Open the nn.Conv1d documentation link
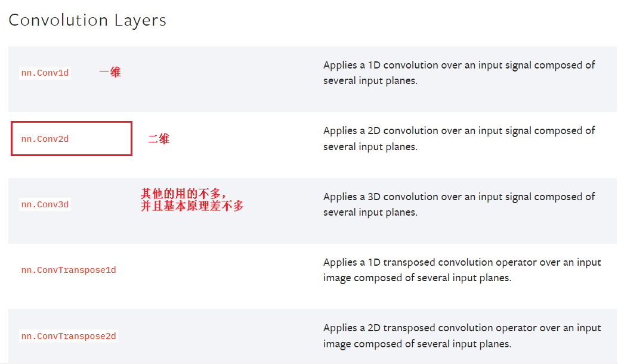This screenshot has height=364, width=618. (45, 73)
